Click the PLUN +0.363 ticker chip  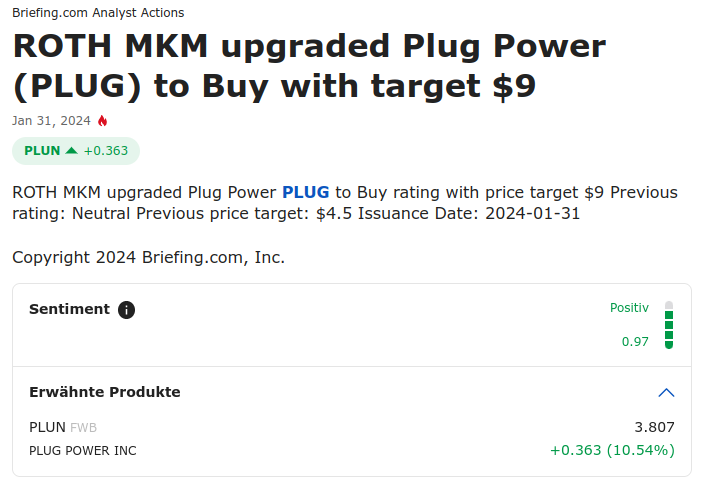[76, 151]
